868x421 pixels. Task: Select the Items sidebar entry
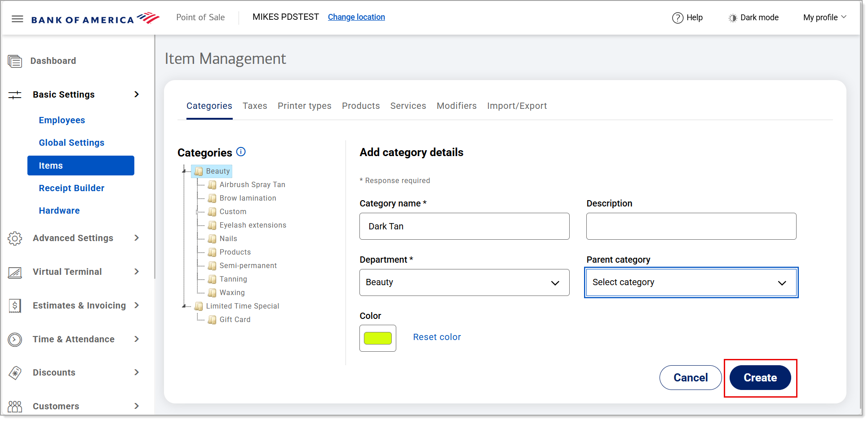point(81,166)
